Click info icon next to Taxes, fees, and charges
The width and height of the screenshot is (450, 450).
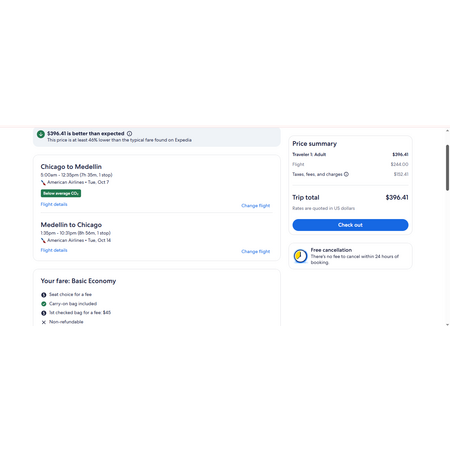[x=346, y=174]
